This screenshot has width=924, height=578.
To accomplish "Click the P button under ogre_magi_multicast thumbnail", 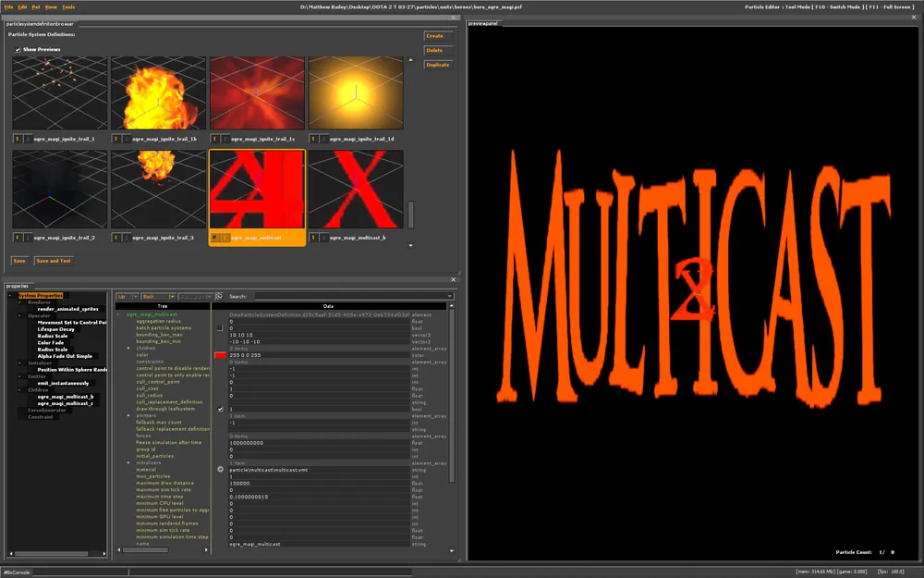I will (214, 238).
